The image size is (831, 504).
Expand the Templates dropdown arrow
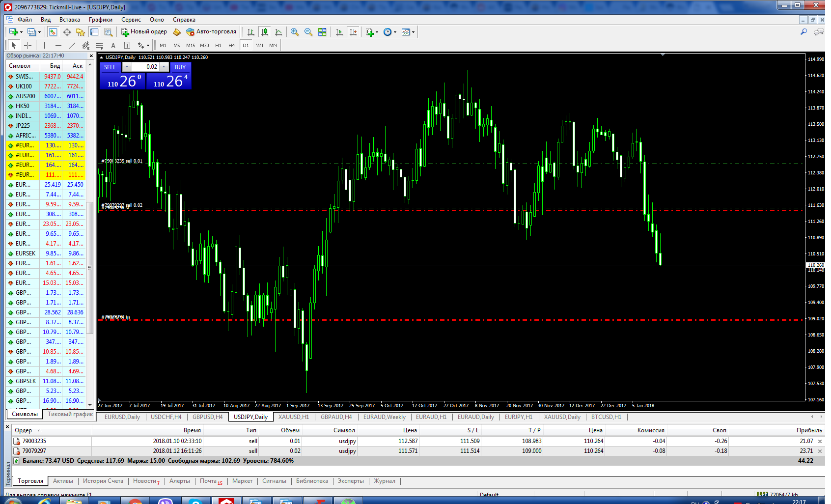pyautogui.click(x=413, y=32)
